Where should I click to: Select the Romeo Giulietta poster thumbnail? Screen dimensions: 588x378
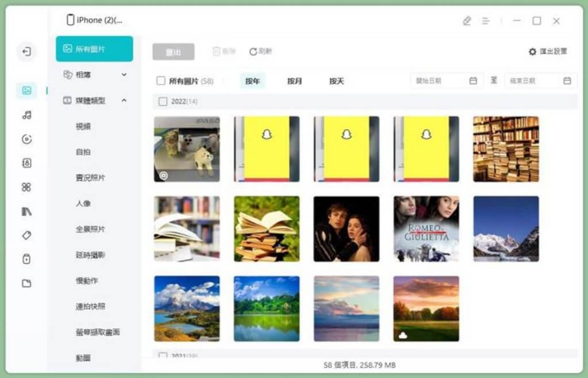click(x=427, y=229)
